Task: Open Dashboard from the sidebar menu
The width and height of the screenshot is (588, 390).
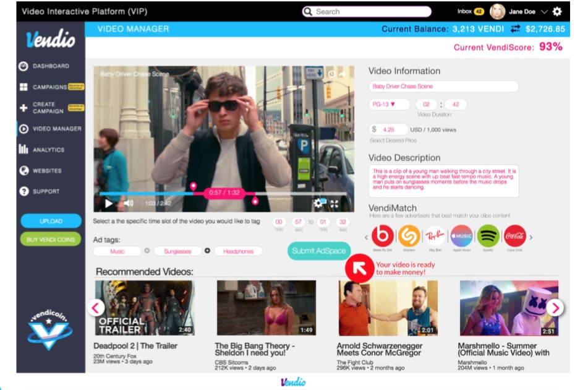Action: 51,66
